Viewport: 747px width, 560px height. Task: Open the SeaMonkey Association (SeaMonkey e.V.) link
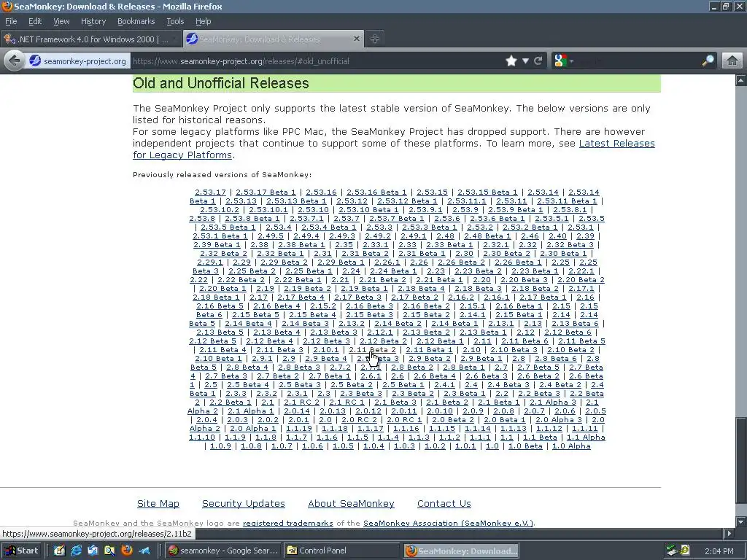pyautogui.click(x=449, y=523)
